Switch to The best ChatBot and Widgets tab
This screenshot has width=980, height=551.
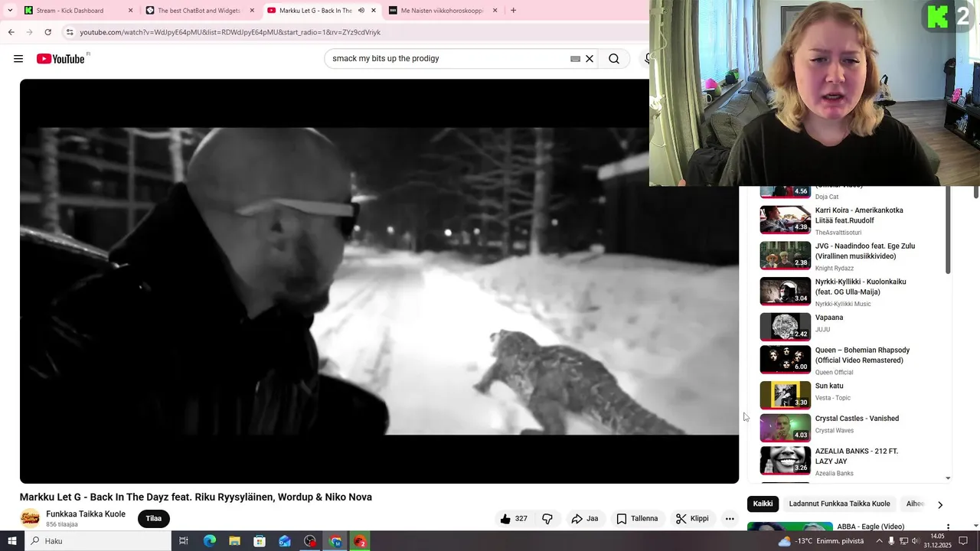199,11
